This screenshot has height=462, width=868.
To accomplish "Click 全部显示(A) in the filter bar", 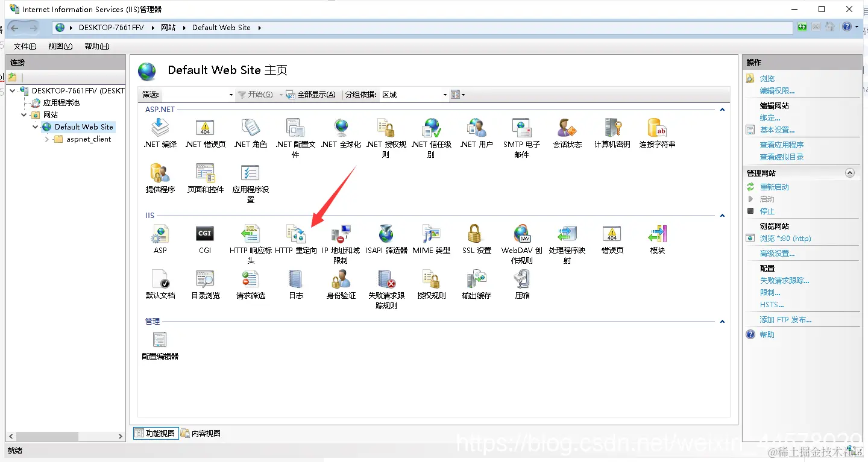I will [x=310, y=95].
